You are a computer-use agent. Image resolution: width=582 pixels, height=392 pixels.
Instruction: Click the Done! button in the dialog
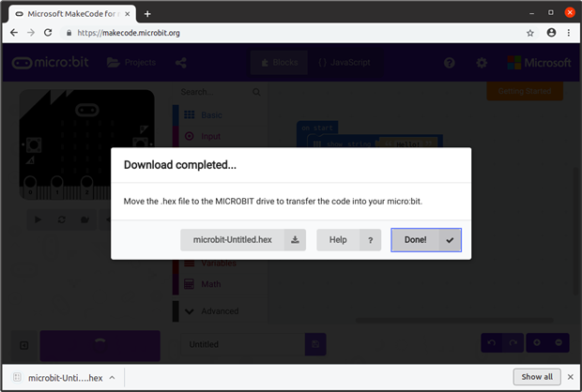[x=426, y=240]
